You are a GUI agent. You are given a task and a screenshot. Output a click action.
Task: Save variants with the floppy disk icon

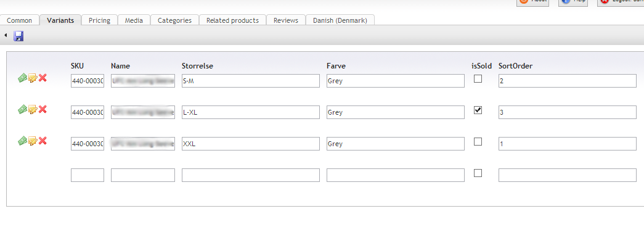(18, 36)
